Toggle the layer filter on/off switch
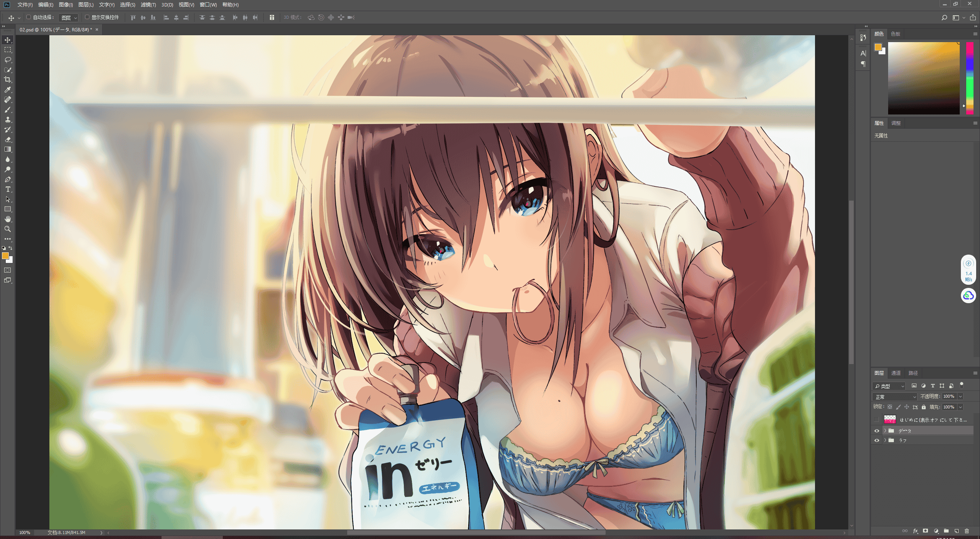 coord(961,385)
